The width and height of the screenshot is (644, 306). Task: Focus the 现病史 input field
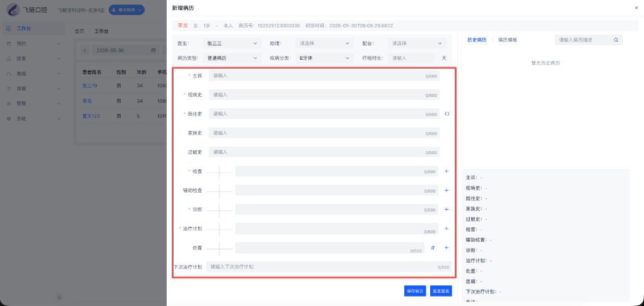pyautogui.click(x=324, y=94)
